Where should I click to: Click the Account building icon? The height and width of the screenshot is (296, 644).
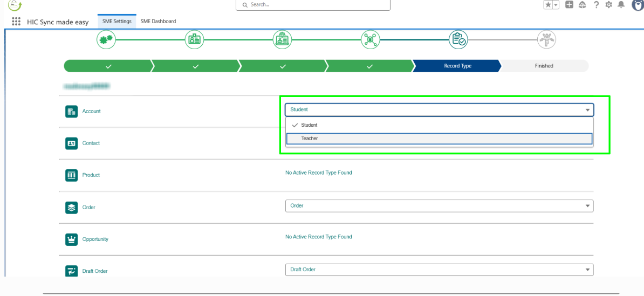pyautogui.click(x=71, y=111)
